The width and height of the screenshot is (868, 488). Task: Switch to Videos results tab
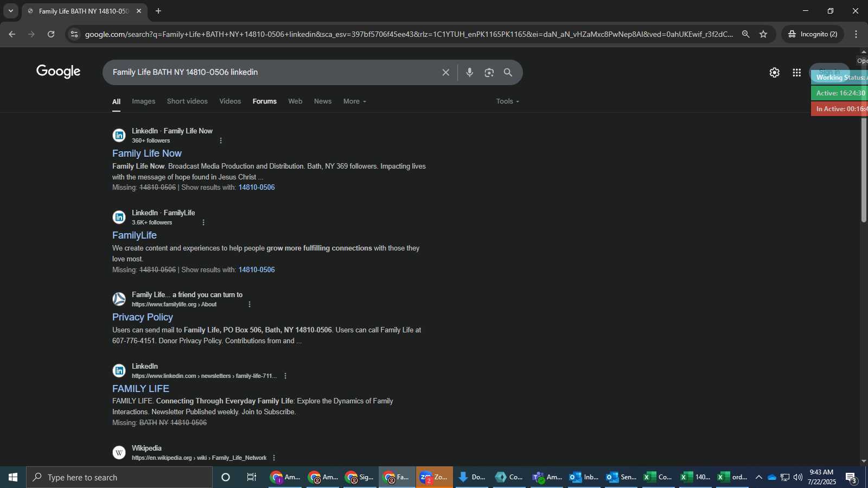pyautogui.click(x=230, y=101)
